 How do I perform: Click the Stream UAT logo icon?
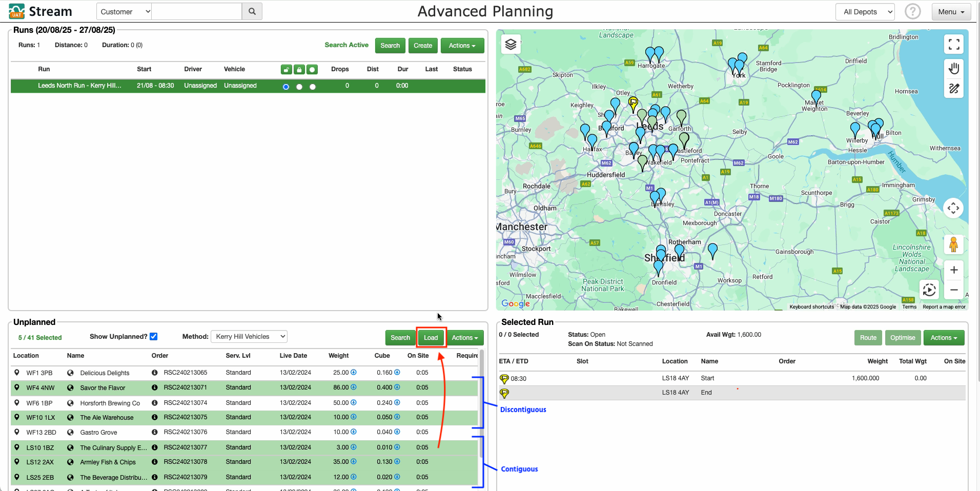tap(16, 11)
